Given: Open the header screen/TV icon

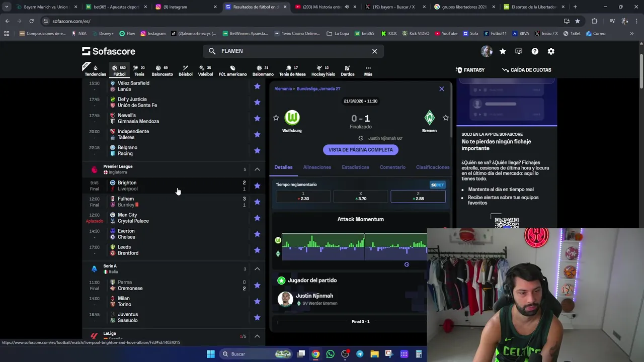Looking at the screenshot, I should coord(519,51).
